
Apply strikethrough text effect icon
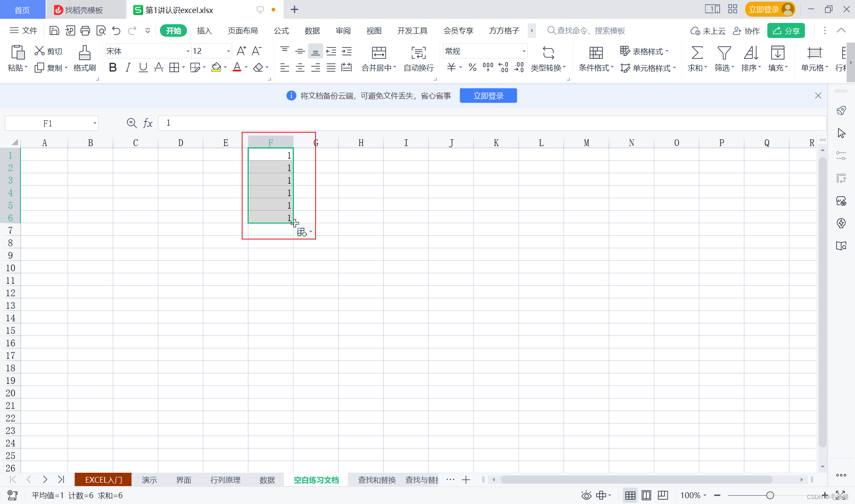[x=159, y=67]
